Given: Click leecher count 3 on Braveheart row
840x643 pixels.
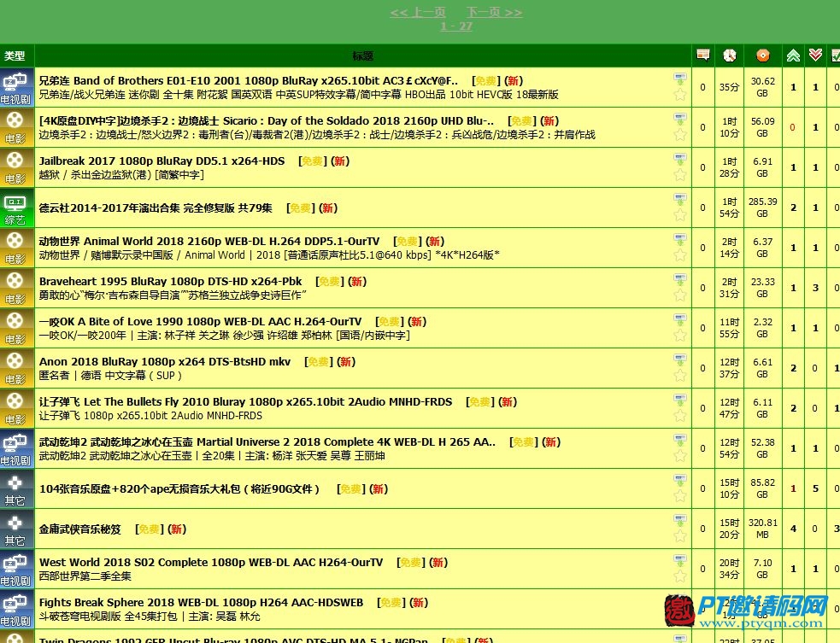Looking at the screenshot, I should [x=815, y=288].
